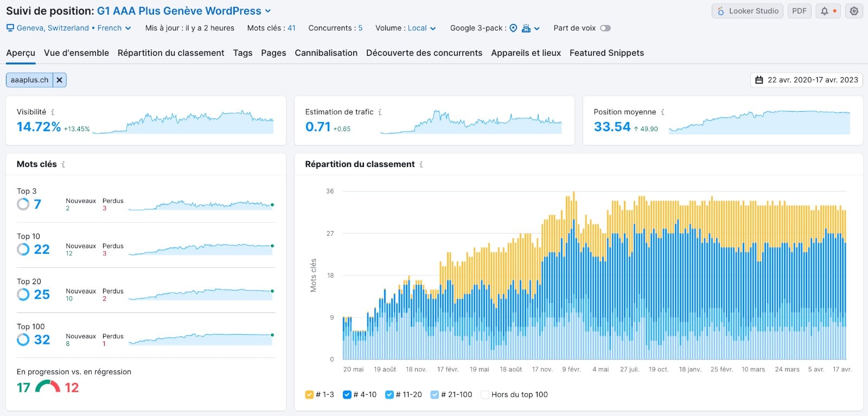Click the info icon next to Visibilité
This screenshot has height=416, width=868.
pyautogui.click(x=53, y=112)
